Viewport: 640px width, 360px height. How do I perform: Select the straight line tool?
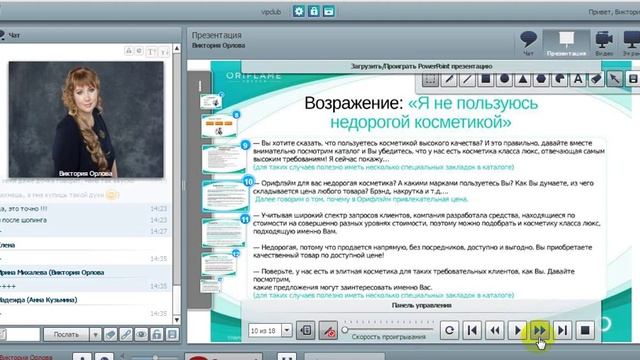coord(467,79)
